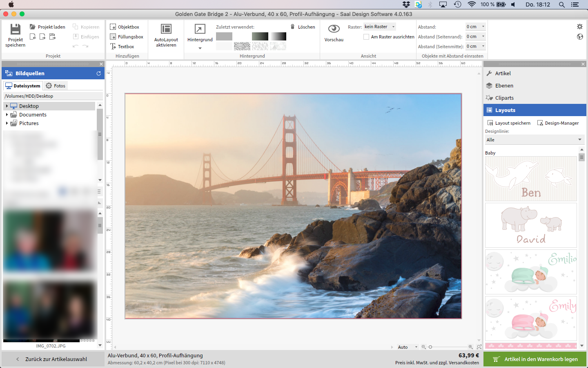
Task: Open the Designlinie Alle dropdown
Action: pos(534,140)
